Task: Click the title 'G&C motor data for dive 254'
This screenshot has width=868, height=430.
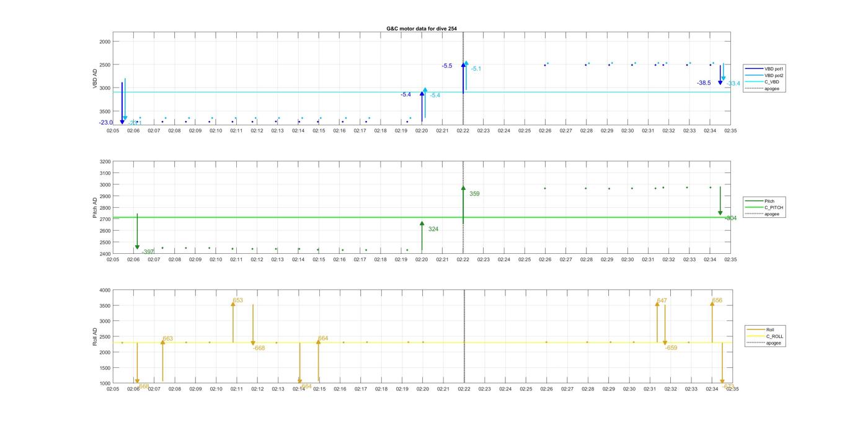Action: tap(422, 29)
